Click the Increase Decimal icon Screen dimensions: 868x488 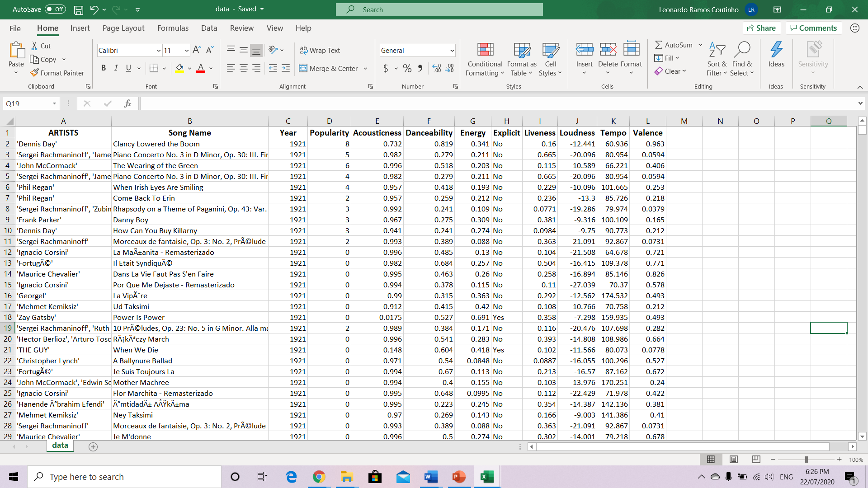[x=437, y=68]
